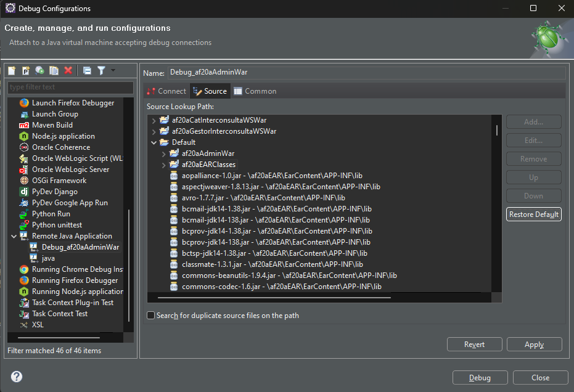
Task: Collapse the Default source folder
Action: tap(154, 143)
